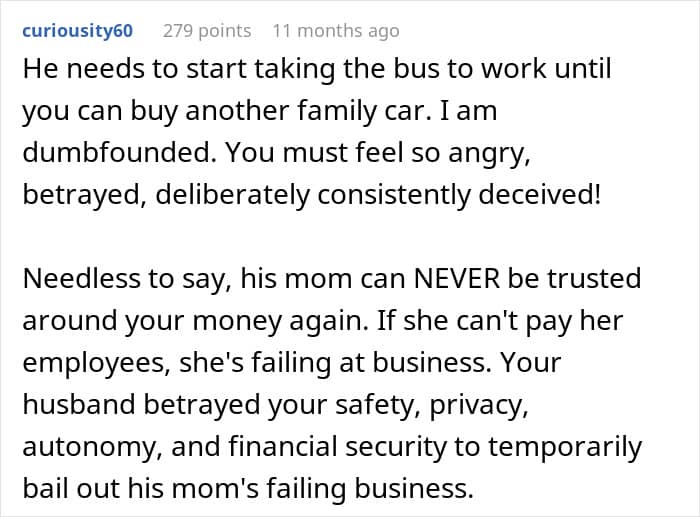Click the word 'privacy' in the comment
This screenshot has width=700, height=517.
click(479, 405)
